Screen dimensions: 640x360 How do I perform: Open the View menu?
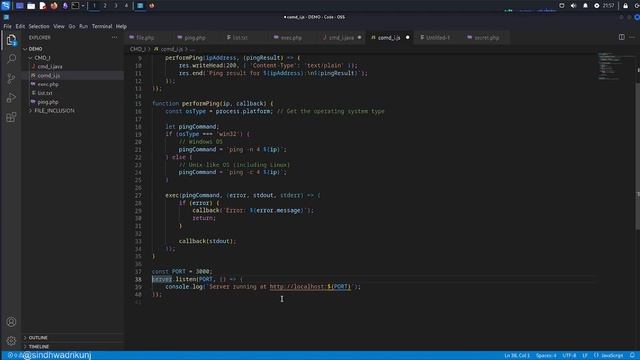pos(59,26)
